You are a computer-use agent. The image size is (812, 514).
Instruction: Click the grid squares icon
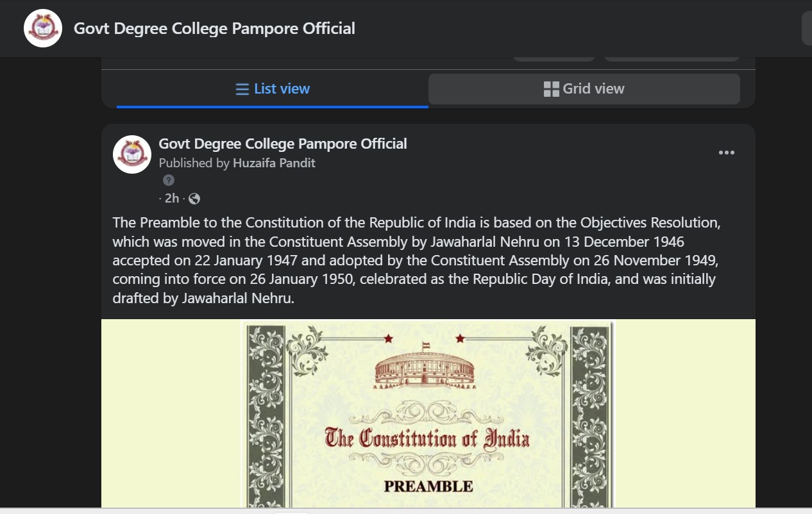point(551,89)
